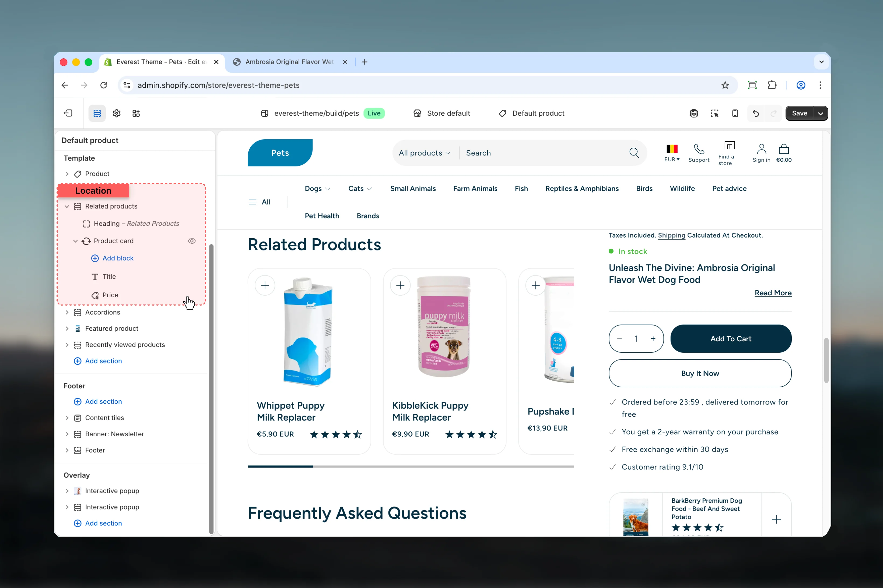Click the Related products carousel progress bar

(x=411, y=466)
